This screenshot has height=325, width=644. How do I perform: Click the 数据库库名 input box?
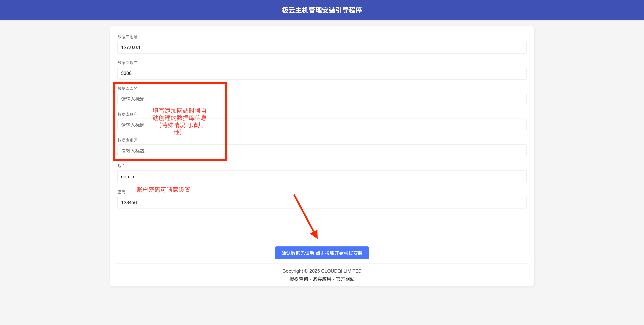(322, 99)
